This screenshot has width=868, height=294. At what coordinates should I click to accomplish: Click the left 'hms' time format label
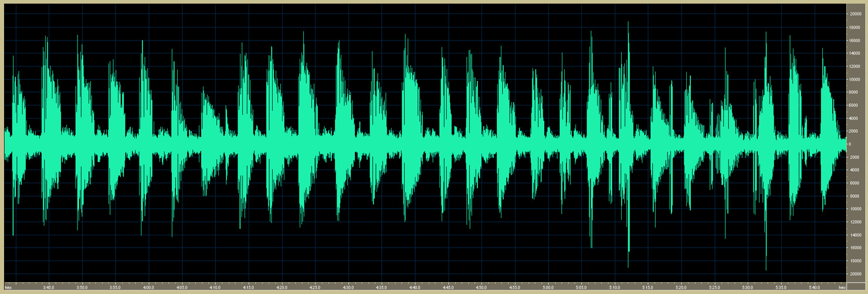pyautogui.click(x=8, y=287)
